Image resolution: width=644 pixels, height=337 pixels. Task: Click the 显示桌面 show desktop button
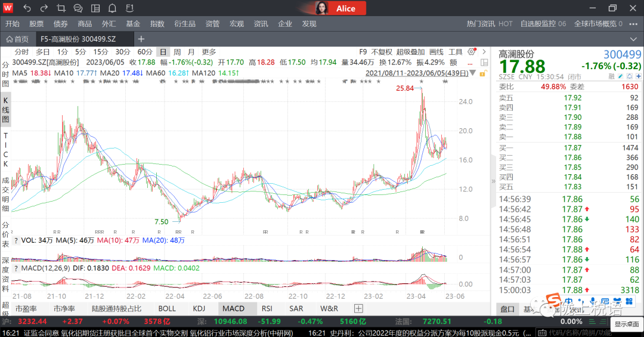[x=626, y=324]
